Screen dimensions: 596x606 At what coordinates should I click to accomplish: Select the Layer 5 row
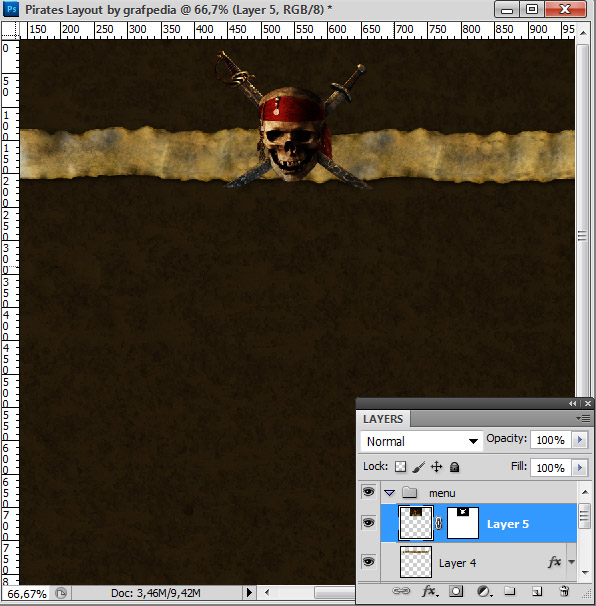coord(479,523)
